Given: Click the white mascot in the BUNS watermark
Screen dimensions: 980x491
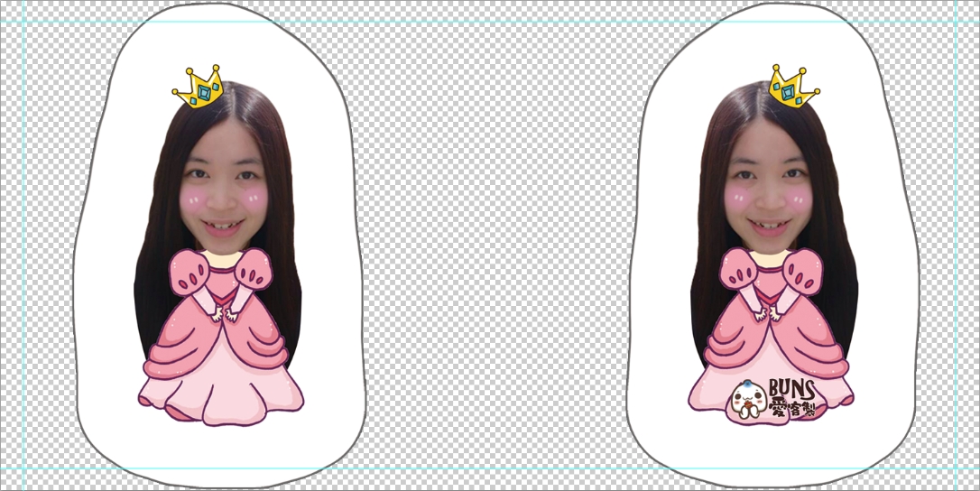Looking at the screenshot, I should pos(745,402).
